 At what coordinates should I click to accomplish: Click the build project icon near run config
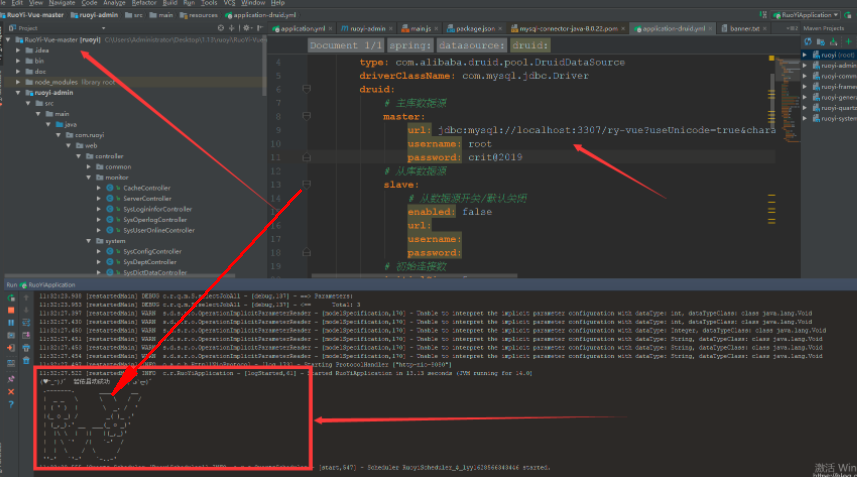tap(763, 15)
